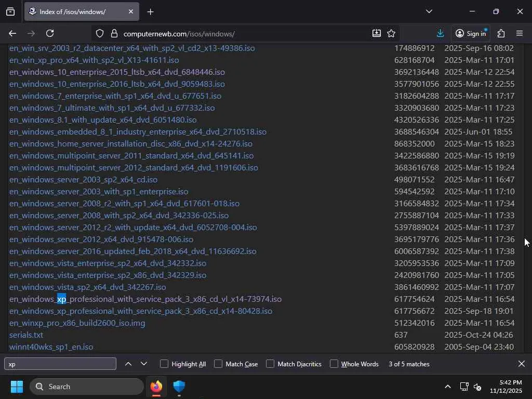Download en_win_xp_pro_x64_with_sp2_vl_X13-41611.iso
The height and width of the screenshot is (399, 532).
click(94, 60)
